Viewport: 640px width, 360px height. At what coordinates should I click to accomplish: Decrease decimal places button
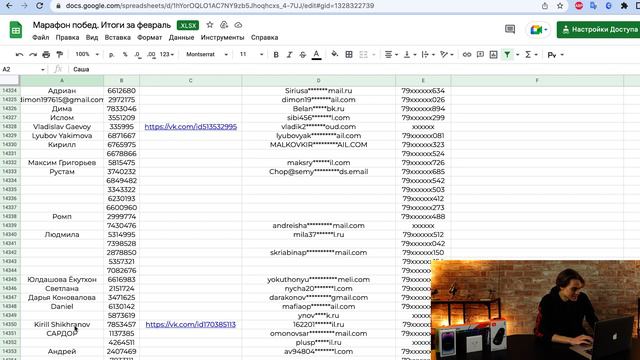click(x=138, y=55)
